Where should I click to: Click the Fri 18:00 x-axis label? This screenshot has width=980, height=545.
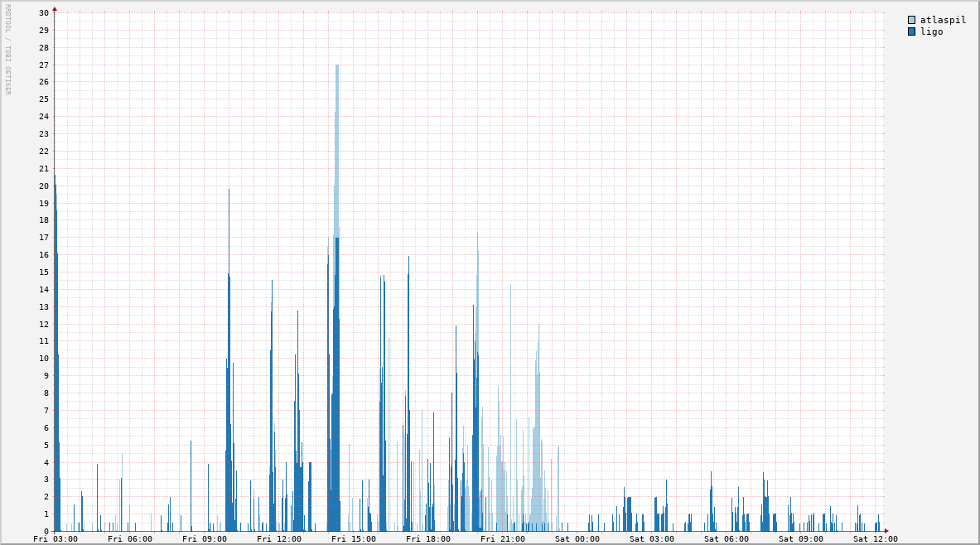[428, 539]
